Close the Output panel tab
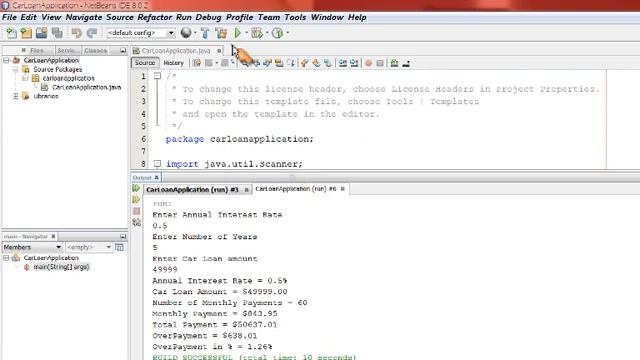640x360 pixels. 156,178
